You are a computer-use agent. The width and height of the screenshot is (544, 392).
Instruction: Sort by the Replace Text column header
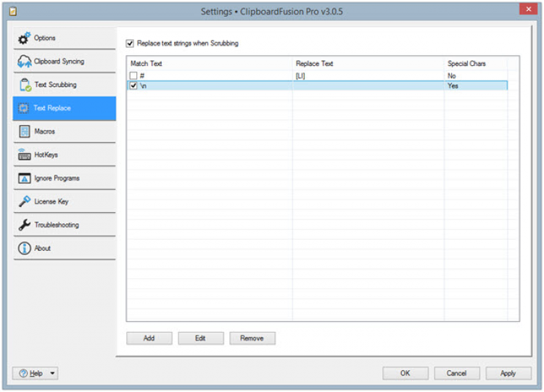pos(368,64)
